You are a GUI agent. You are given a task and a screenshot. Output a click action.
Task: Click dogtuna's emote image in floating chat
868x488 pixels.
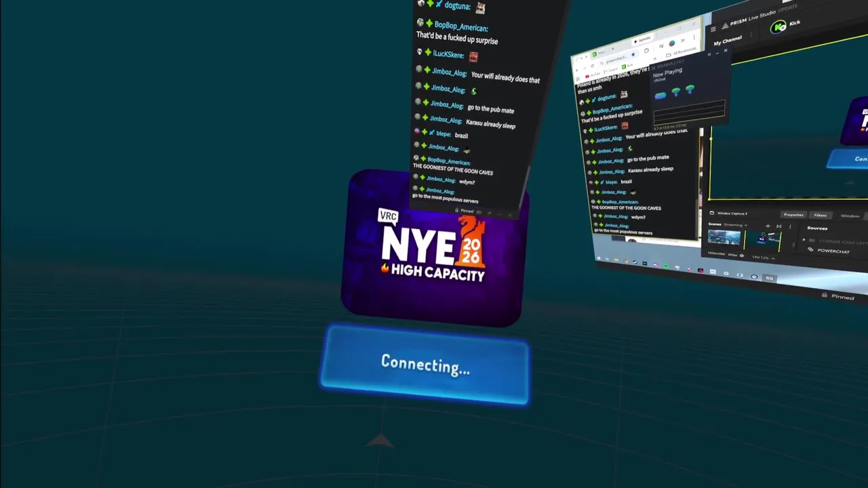point(480,7)
